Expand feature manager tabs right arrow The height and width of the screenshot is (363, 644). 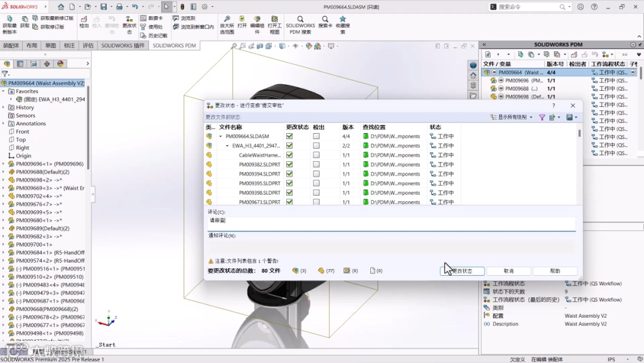(x=88, y=64)
